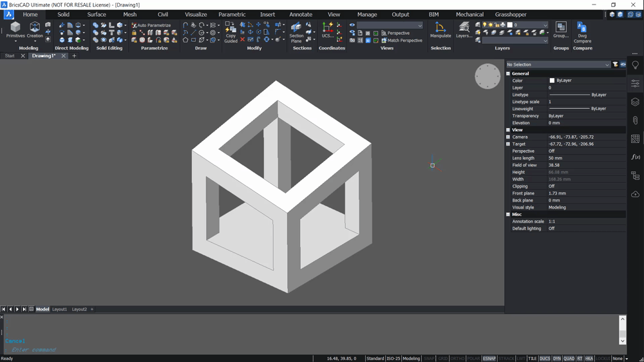Add a new layout with plus button
This screenshot has height=362, width=644.
92,309
